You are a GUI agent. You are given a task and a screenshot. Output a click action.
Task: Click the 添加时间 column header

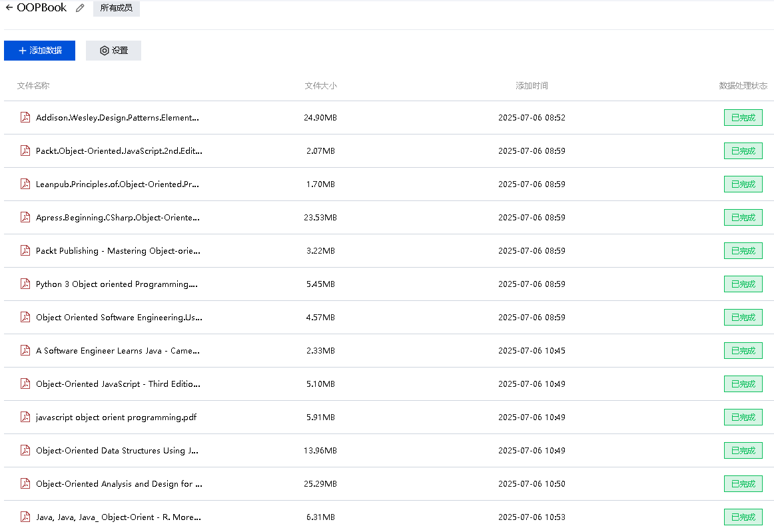click(532, 86)
